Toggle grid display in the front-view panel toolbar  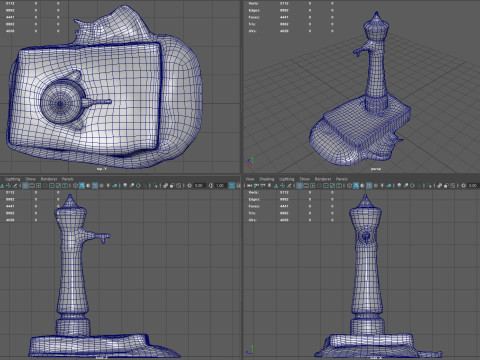point(299,185)
